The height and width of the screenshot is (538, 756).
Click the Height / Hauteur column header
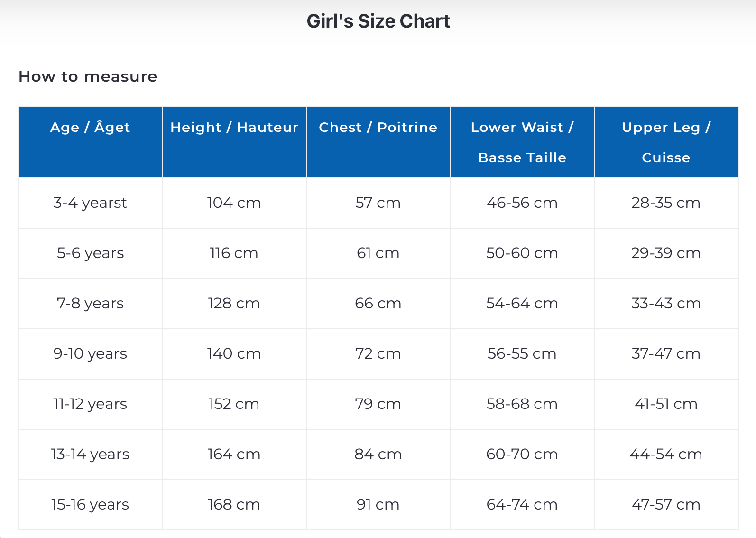tap(234, 127)
